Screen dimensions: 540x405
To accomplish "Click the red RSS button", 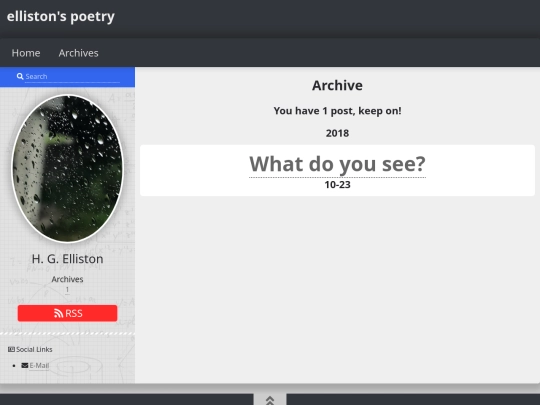I will click(68, 313).
